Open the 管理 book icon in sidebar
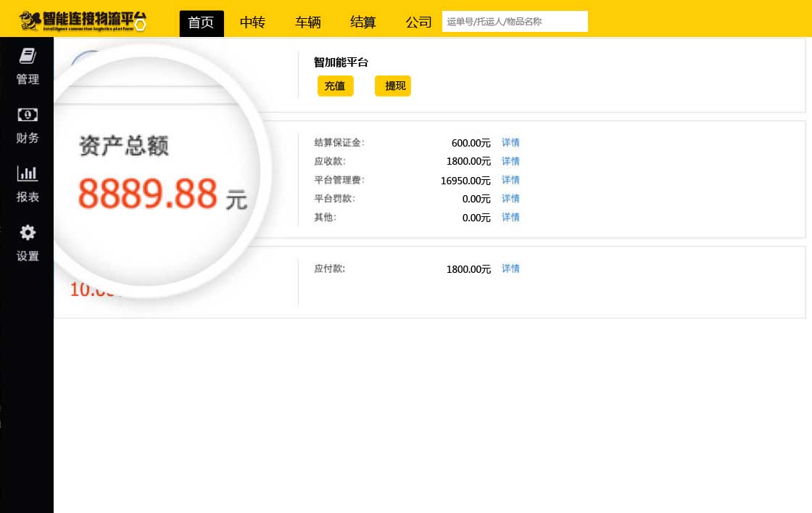This screenshot has height=513, width=812. pyautogui.click(x=28, y=57)
